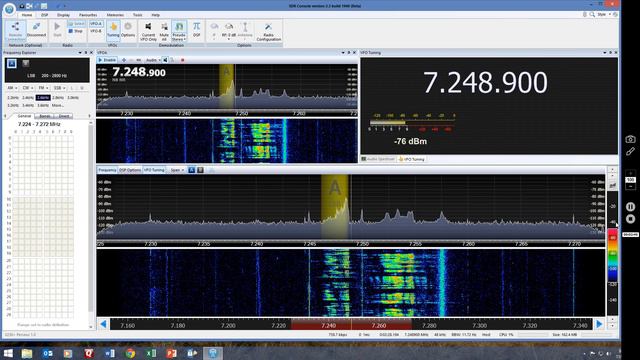Click More... filter bandwidth options
640x360 pixels.
(58, 105)
